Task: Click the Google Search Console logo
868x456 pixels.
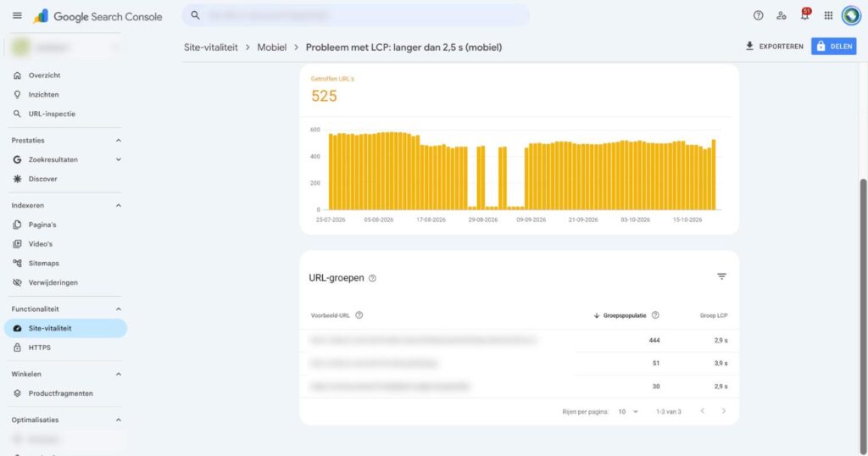Action: pos(97,17)
